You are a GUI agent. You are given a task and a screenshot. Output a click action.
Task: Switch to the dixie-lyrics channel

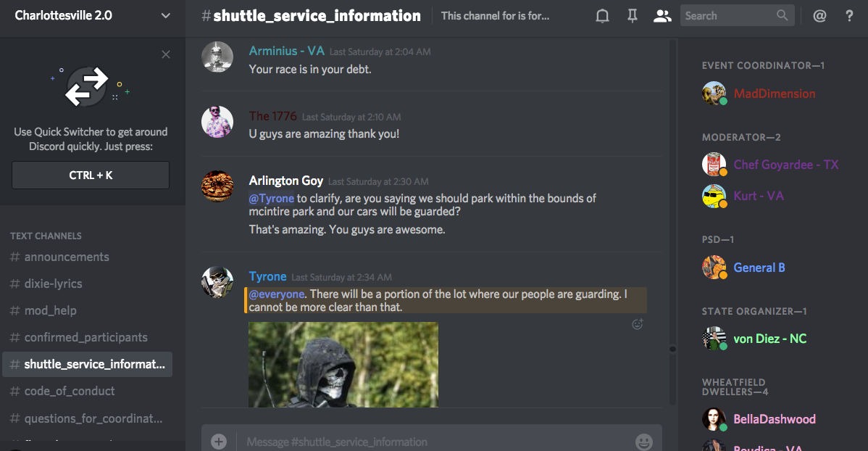point(53,284)
